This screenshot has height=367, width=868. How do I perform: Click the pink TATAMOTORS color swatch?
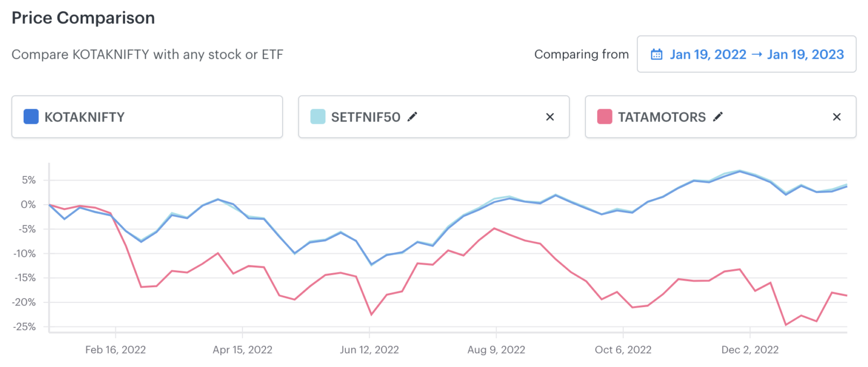pyautogui.click(x=605, y=117)
